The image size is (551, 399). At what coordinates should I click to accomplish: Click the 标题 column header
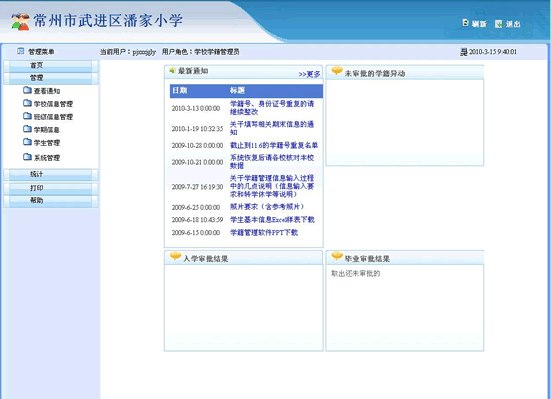(237, 90)
